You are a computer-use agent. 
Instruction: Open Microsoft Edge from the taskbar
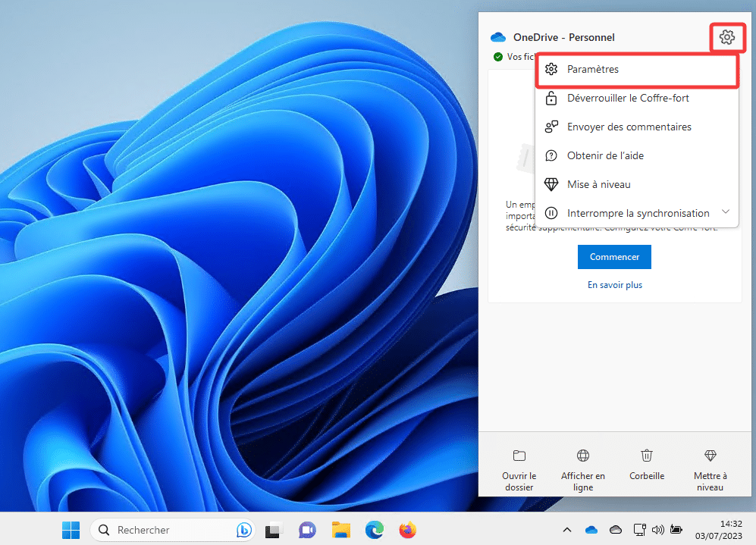coord(375,530)
